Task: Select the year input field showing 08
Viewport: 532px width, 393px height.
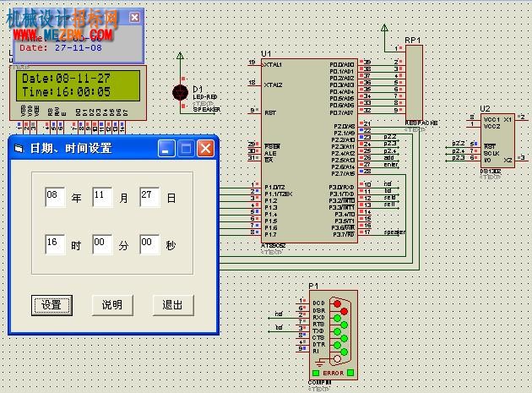Action: point(54,197)
